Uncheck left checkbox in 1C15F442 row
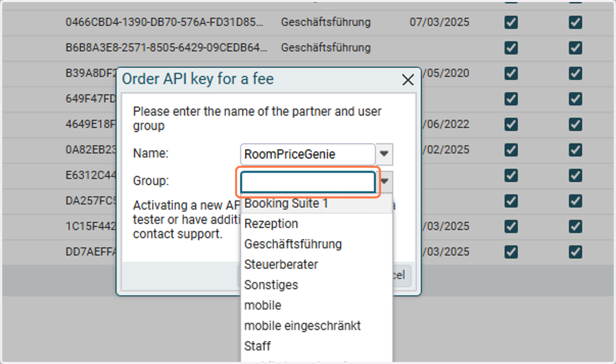616x364 pixels. click(511, 226)
